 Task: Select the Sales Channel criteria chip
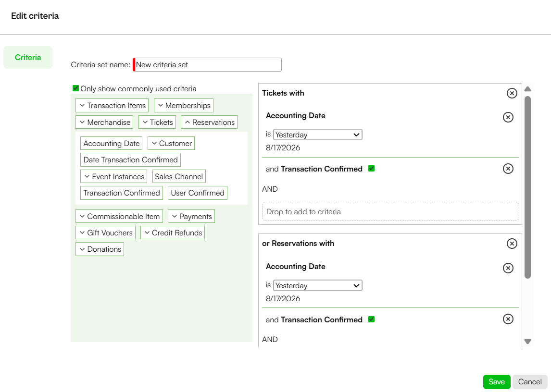point(179,176)
